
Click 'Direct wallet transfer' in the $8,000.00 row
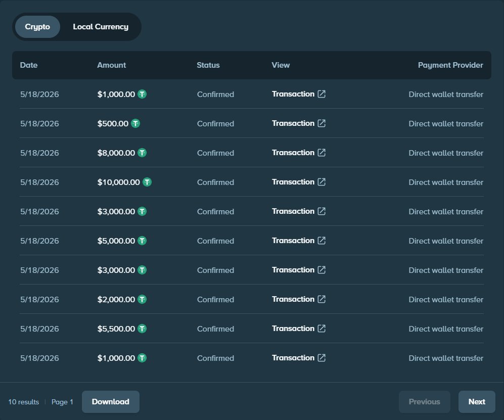[446, 153]
